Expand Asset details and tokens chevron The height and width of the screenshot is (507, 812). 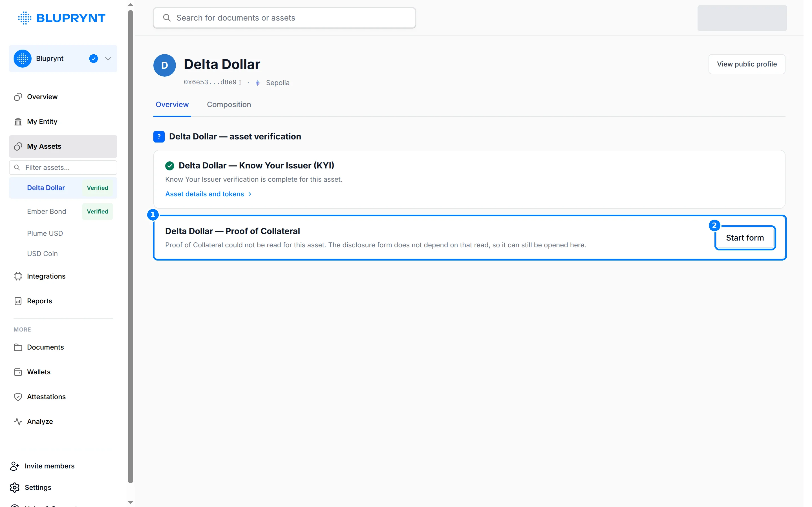point(250,194)
